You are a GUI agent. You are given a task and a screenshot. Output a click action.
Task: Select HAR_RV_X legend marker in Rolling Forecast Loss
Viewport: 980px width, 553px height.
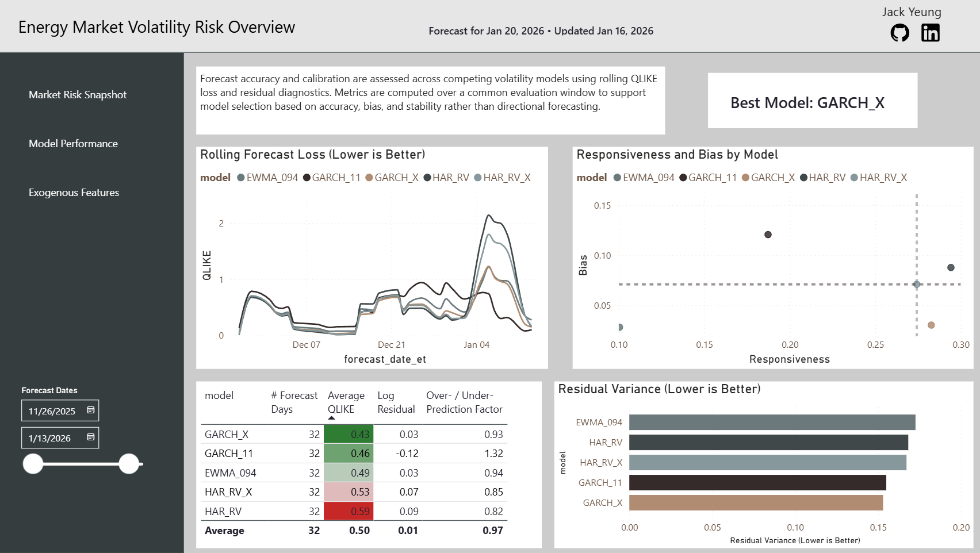tap(477, 178)
